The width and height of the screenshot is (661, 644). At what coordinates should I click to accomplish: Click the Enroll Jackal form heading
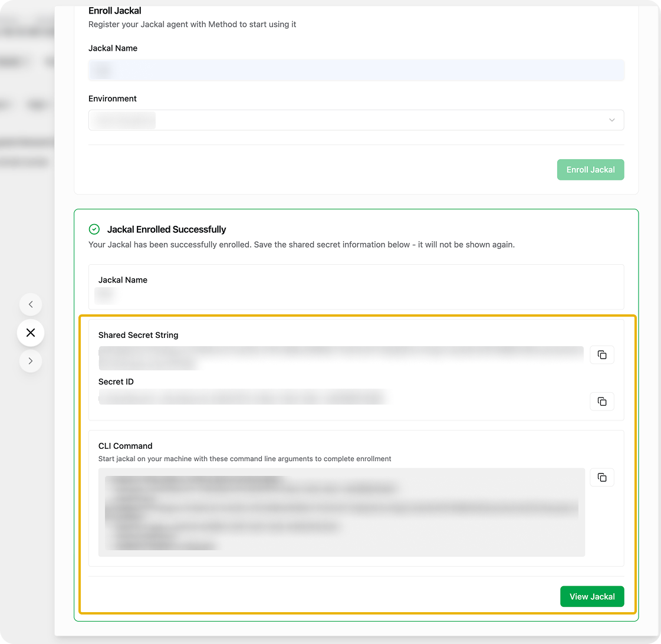click(115, 11)
